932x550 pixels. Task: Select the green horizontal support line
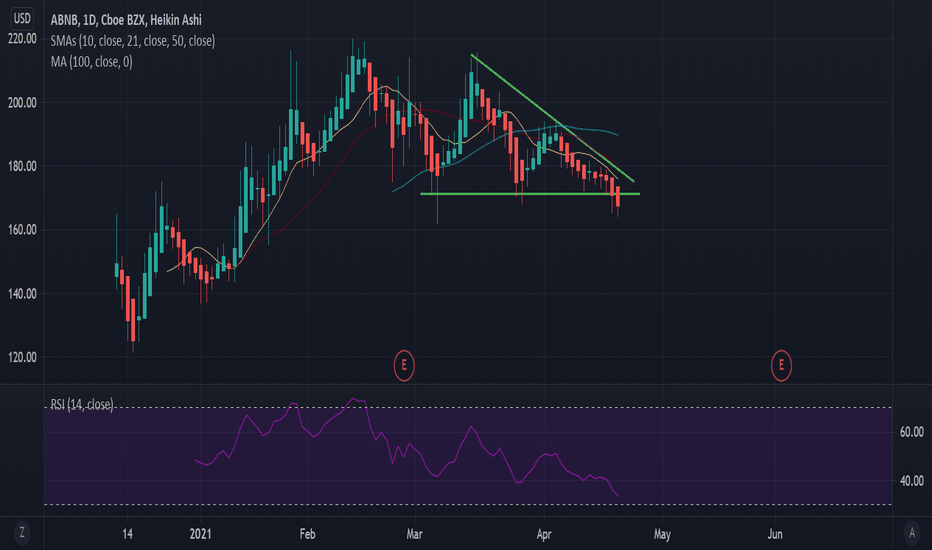(x=529, y=194)
